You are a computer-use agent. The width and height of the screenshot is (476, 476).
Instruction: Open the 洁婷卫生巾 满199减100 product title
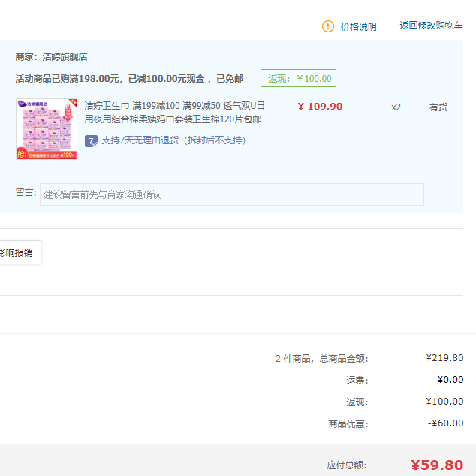(x=174, y=113)
